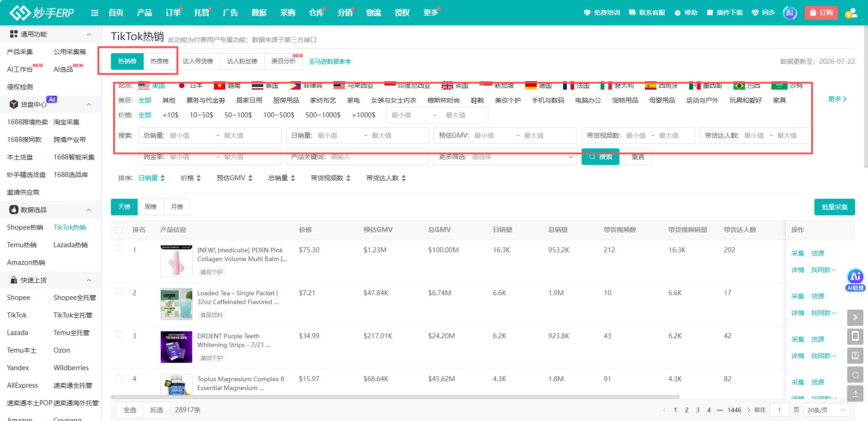
Task: Switch to the 达人带货榜 tab
Action: (198, 61)
